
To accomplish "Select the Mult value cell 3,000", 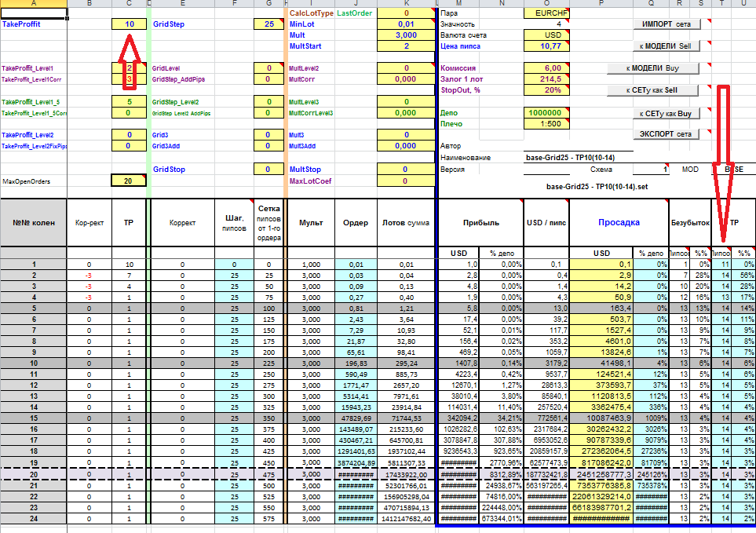I will pos(406,35).
